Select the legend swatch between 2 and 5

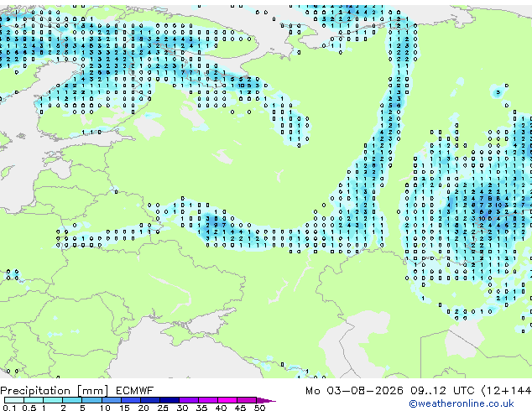[72, 400]
